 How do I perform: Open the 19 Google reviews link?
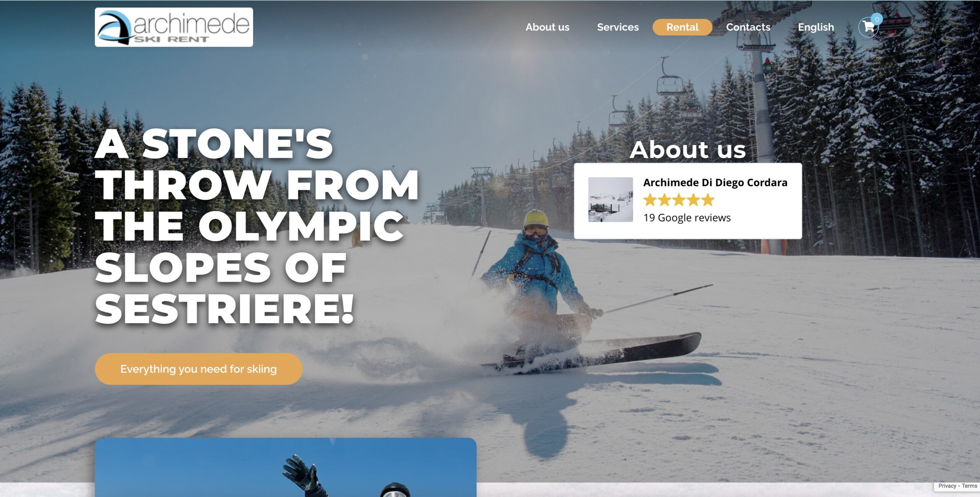click(687, 218)
